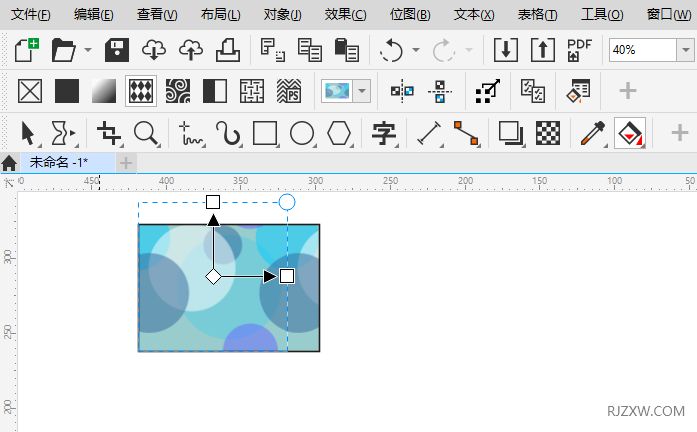Screen dimensions: 697x432
Task: Open the 效果(C) menu
Action: (345, 15)
